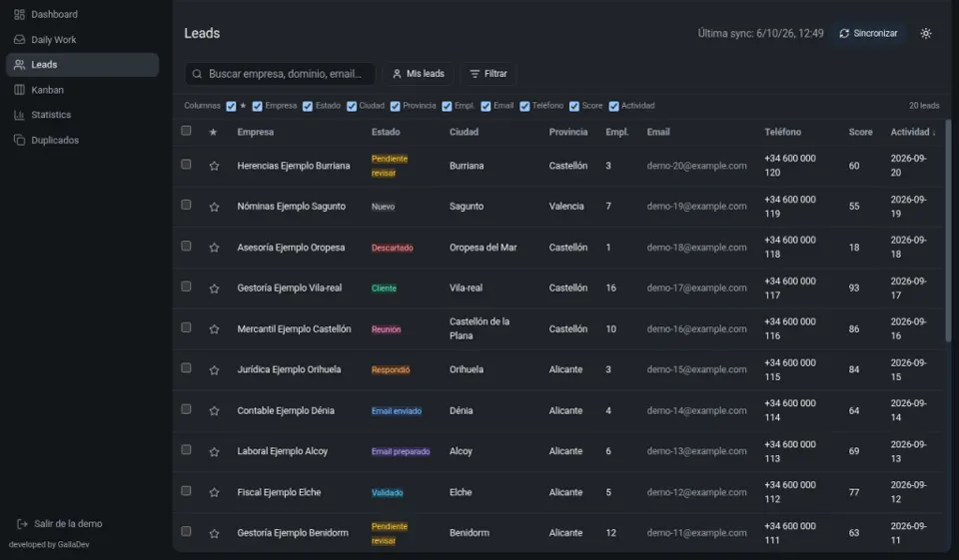Toggle the Actividad column checkbox
The image size is (959, 560).
coord(613,107)
